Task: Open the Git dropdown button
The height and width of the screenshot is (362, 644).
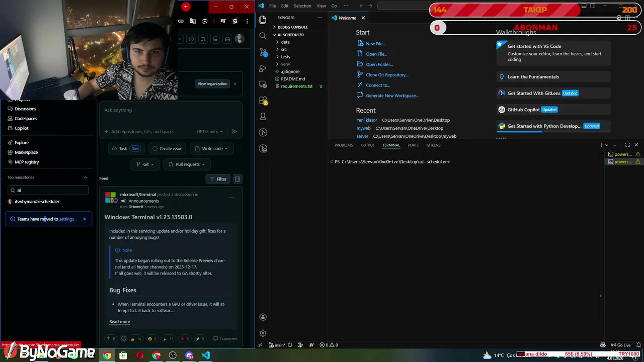Action: (145, 164)
